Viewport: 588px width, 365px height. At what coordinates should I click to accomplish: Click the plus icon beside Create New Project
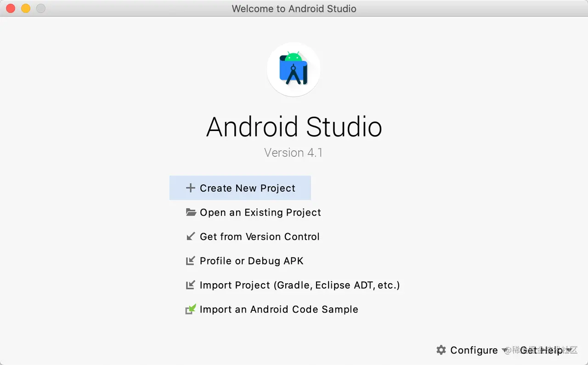(190, 188)
